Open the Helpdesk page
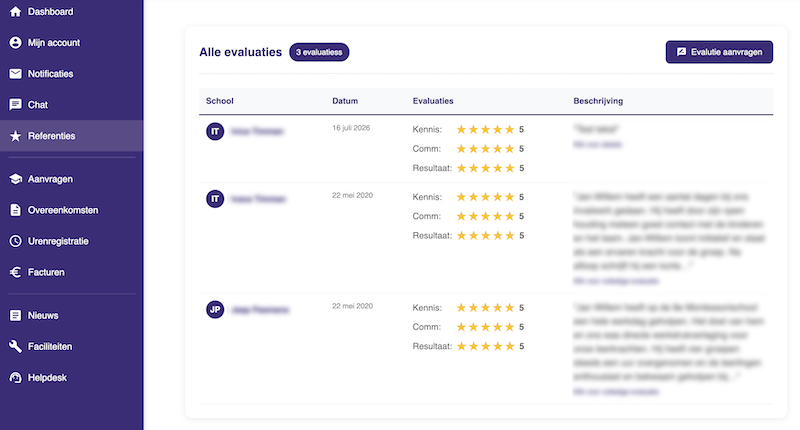This screenshot has width=800, height=430. pos(71,377)
